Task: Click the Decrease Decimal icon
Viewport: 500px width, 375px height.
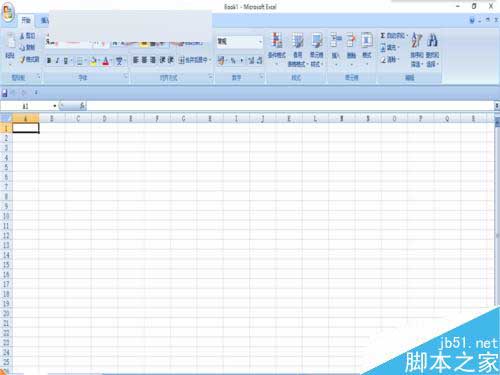Action: 259,60
